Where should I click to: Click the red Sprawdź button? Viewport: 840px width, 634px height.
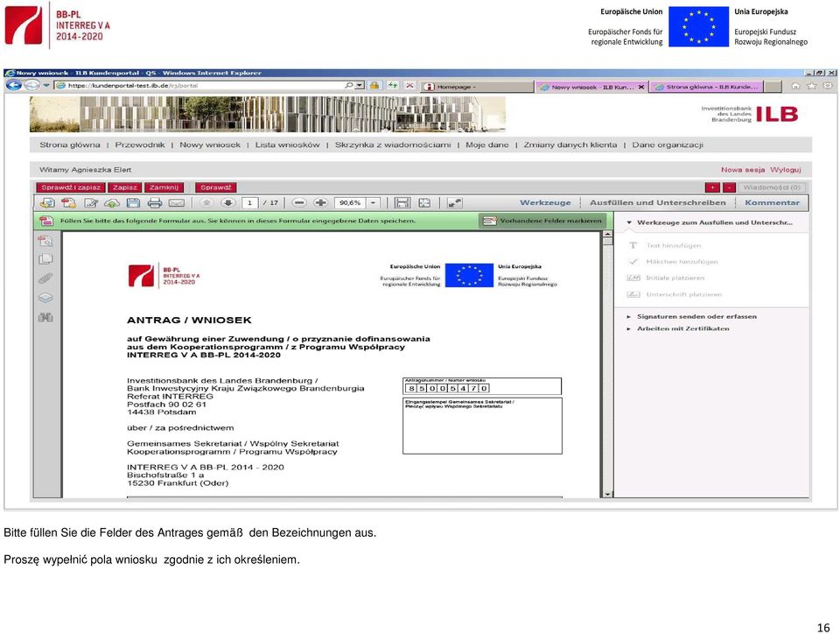point(215,187)
